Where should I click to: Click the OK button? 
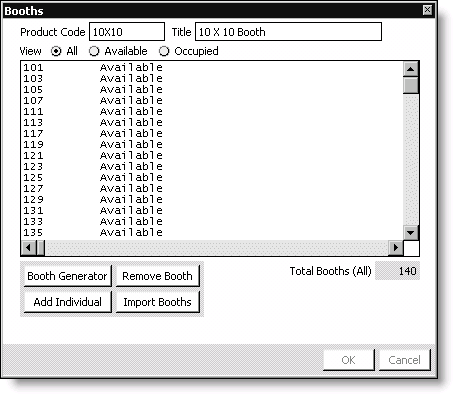[x=348, y=360]
